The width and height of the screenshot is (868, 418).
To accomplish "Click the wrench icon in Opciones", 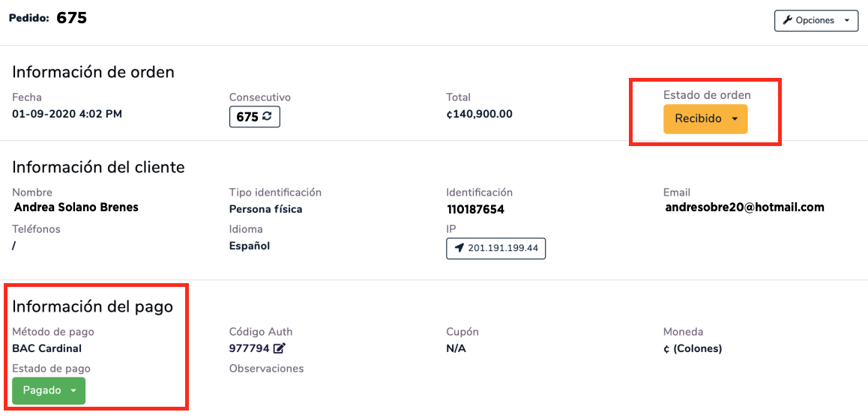I will coord(788,21).
